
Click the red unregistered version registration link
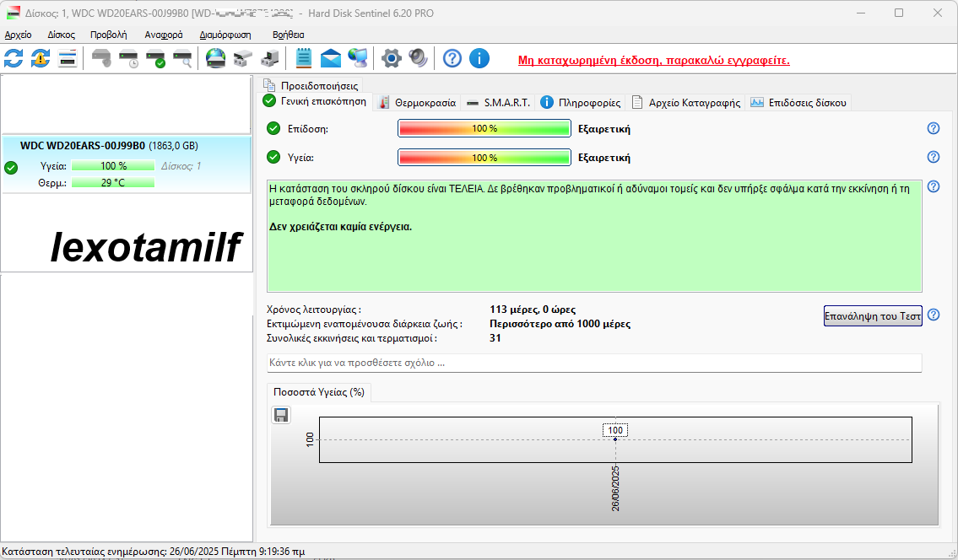(654, 61)
